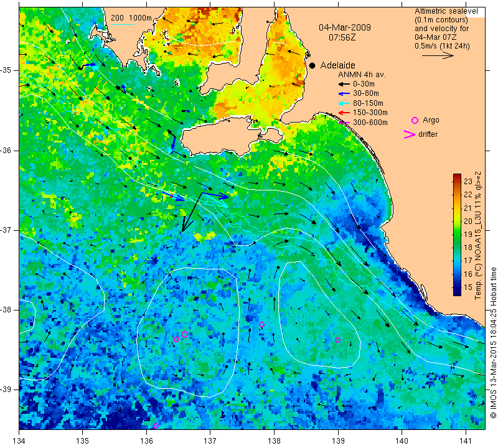Screen dimensions: 498x448
Task: Click the latitude axis label -35
Action: [6, 70]
